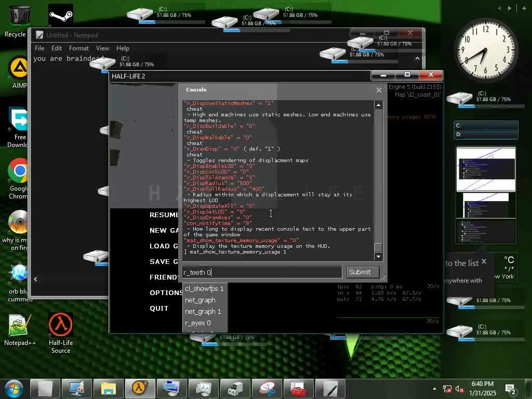Select the D: drive in sidebar gadget
Screen dimensions: 532x399
[x=486, y=135]
